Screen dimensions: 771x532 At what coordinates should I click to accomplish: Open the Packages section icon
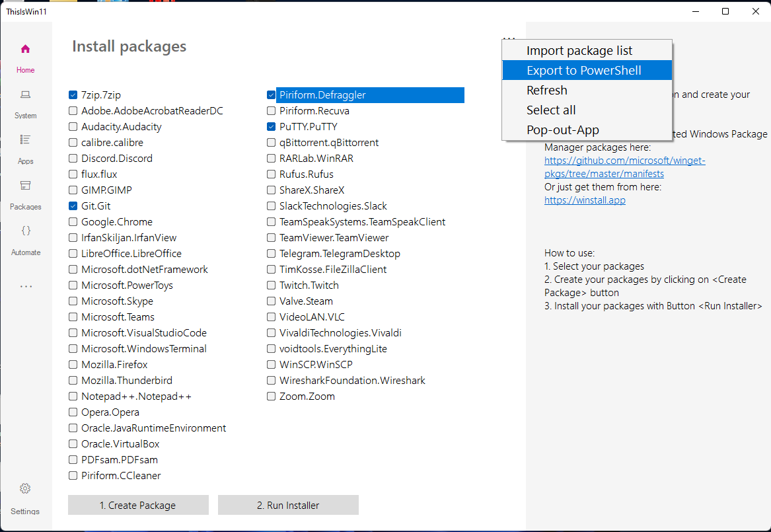point(25,185)
